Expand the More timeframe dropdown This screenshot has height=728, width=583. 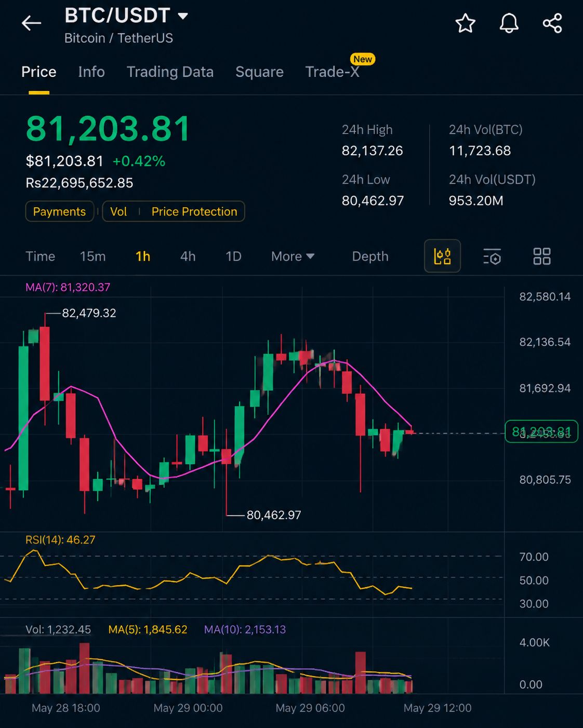coord(293,257)
